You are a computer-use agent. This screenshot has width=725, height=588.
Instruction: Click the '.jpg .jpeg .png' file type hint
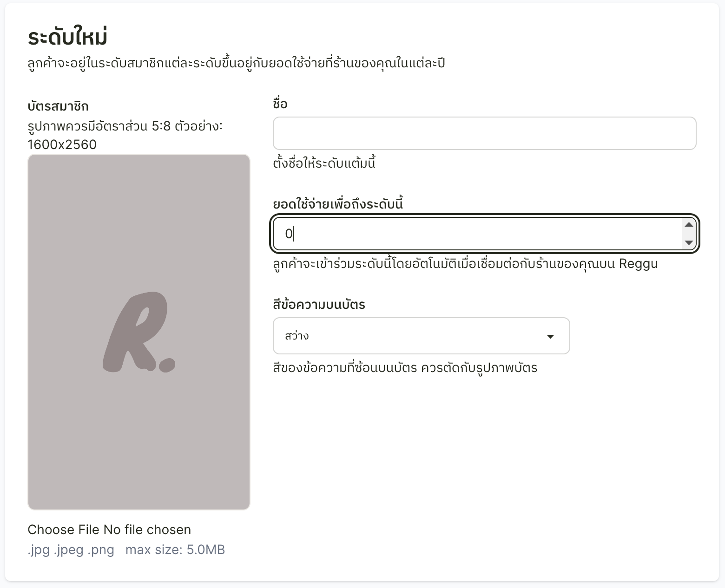(71, 550)
